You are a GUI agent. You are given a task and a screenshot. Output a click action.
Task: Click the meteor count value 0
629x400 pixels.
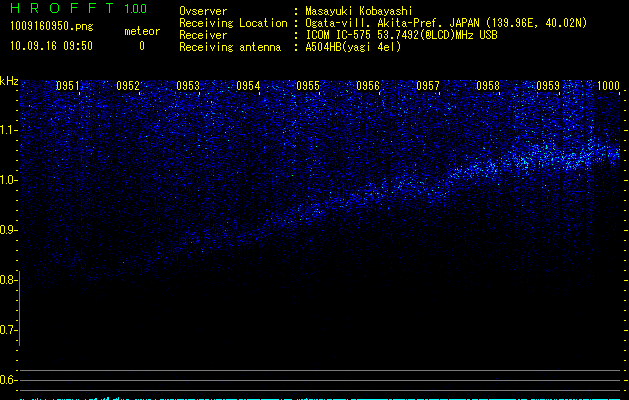142,46
